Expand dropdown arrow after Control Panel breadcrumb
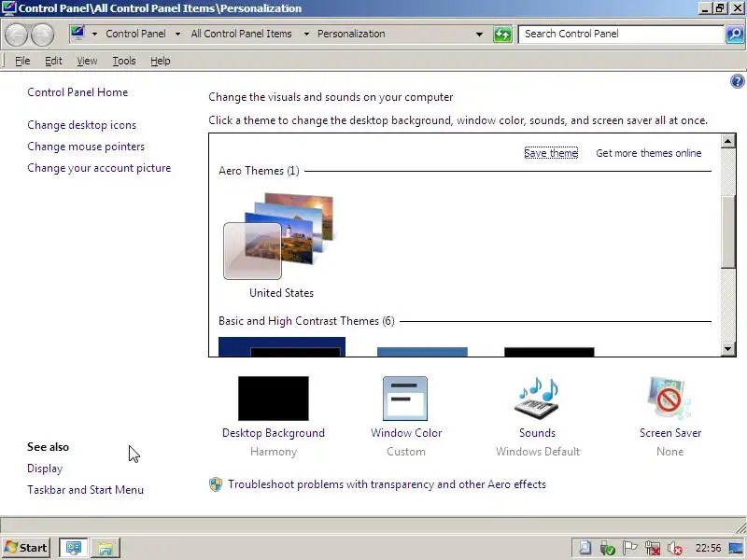Image resolution: width=747 pixels, height=560 pixels. coord(177,34)
